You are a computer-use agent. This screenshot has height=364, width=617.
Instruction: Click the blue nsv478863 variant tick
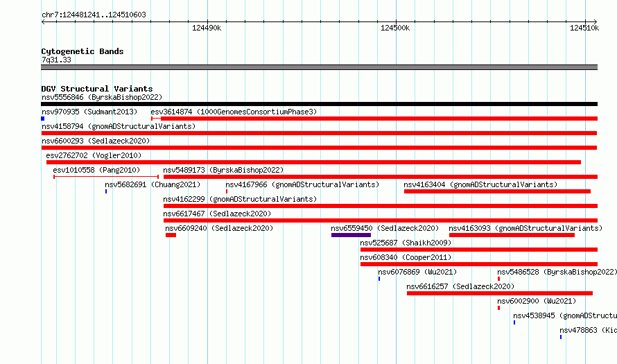tap(561, 337)
